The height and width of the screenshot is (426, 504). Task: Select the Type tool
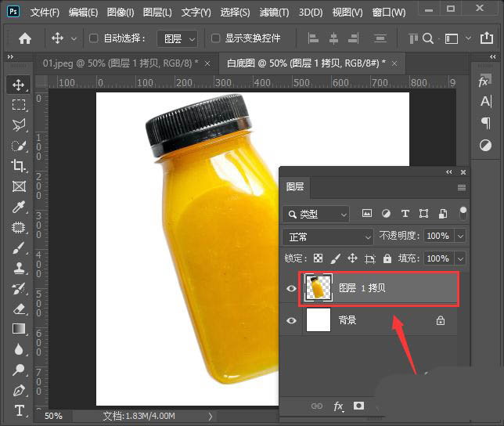(x=19, y=411)
